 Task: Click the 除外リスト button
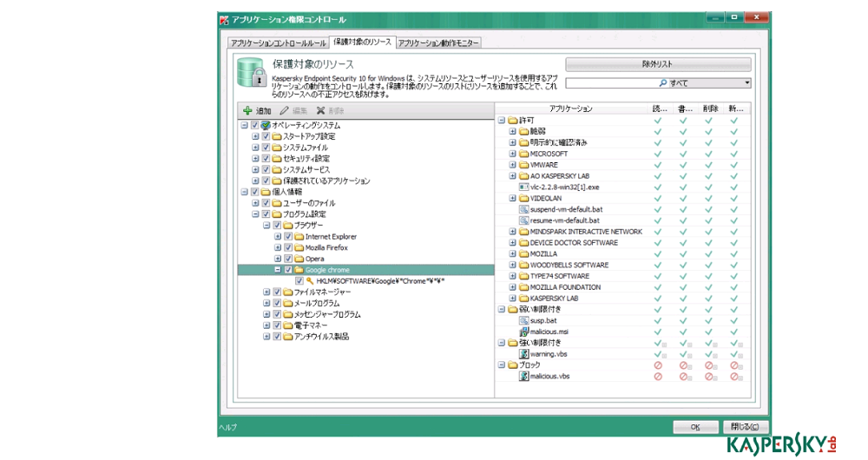(x=658, y=64)
